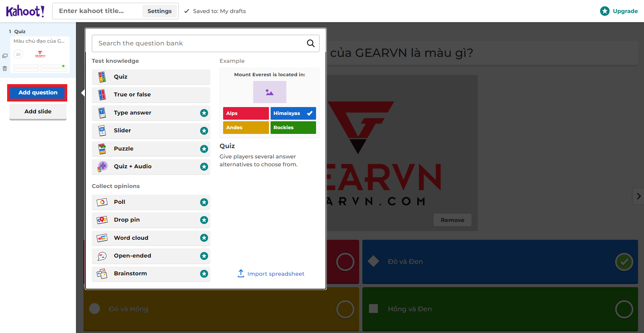Duplicate question 1 using sidebar icon

(5, 56)
